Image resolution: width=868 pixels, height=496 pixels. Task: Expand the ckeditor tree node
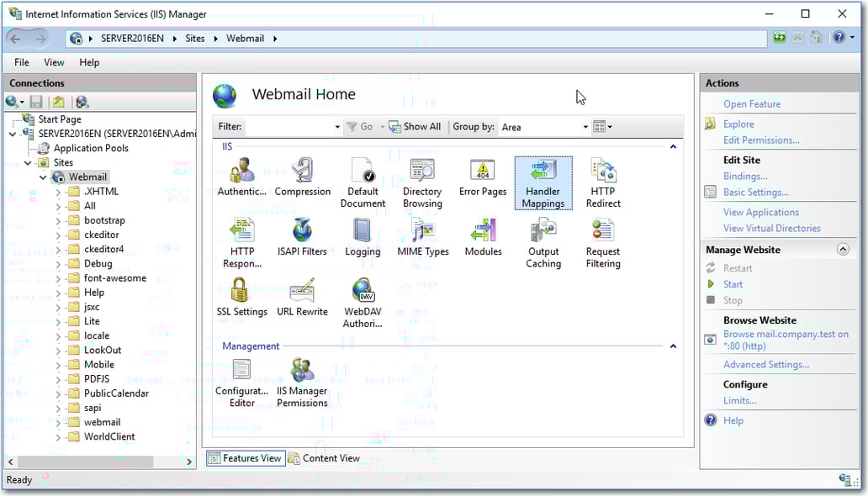click(57, 234)
